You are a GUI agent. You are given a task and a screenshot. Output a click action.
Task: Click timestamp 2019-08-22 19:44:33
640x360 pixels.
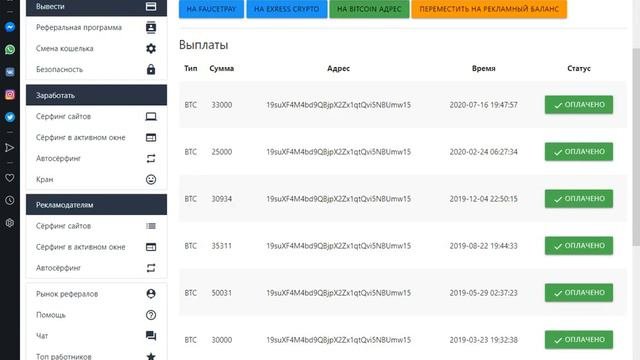484,246
